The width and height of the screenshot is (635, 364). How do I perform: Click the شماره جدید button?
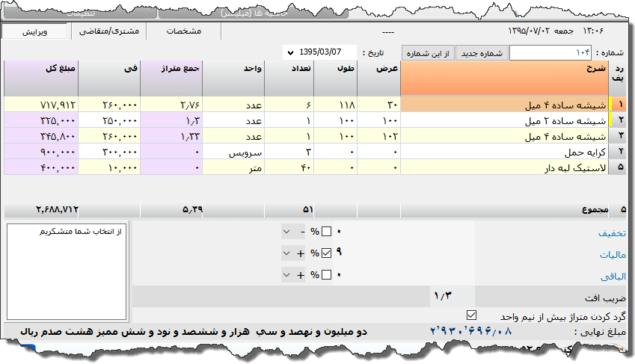point(482,53)
